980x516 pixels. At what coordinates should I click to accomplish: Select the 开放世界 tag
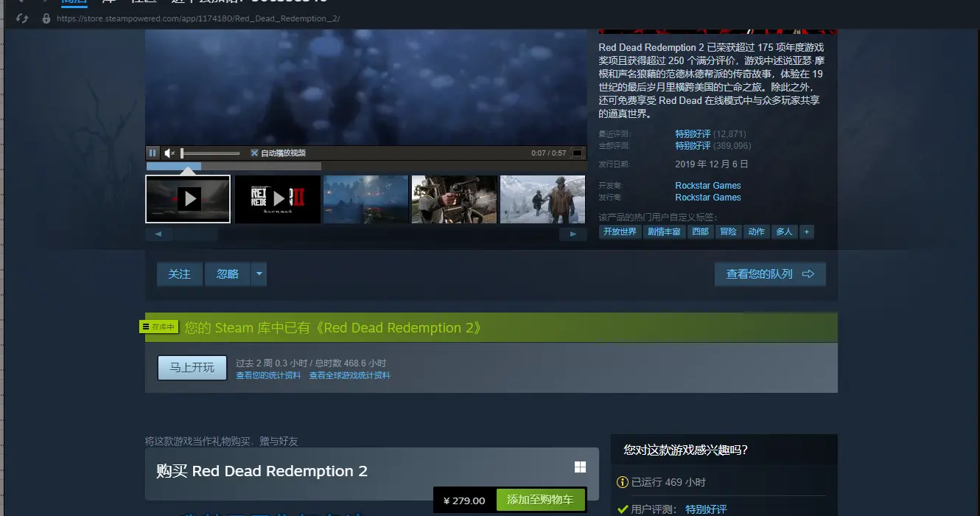pyautogui.click(x=620, y=231)
